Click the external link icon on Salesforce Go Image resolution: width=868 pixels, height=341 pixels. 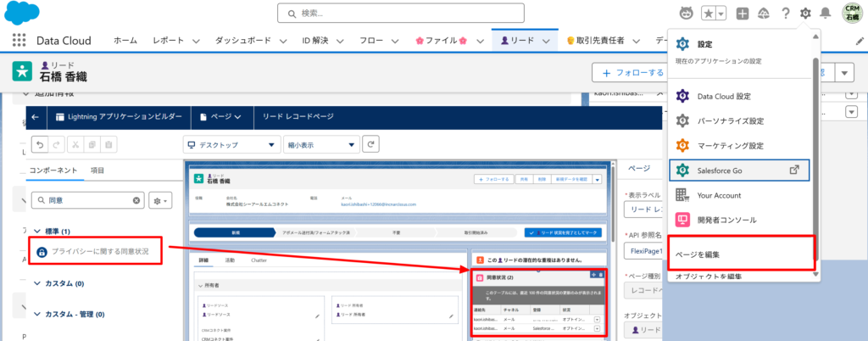point(793,170)
